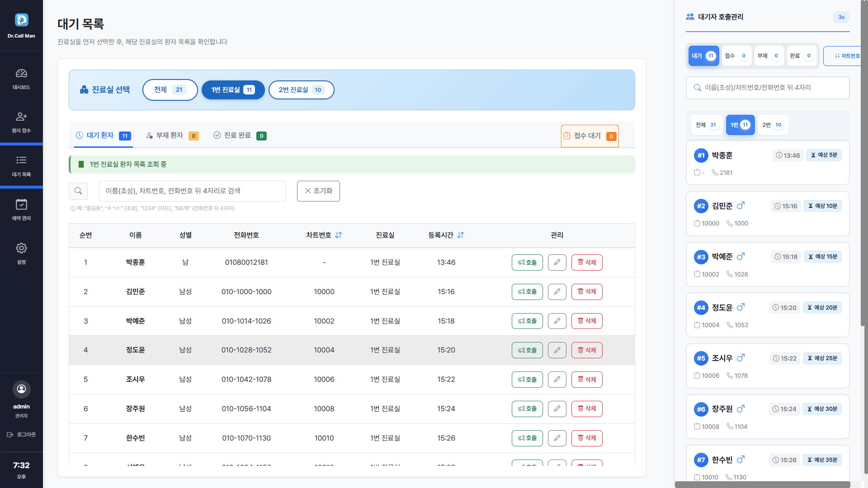Click edit pencil for 조시우 row
Image resolution: width=868 pixels, height=488 pixels.
coord(557,380)
